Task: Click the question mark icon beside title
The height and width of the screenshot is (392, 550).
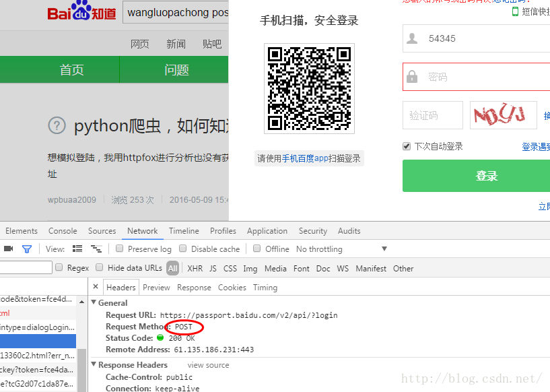Action: (x=57, y=125)
